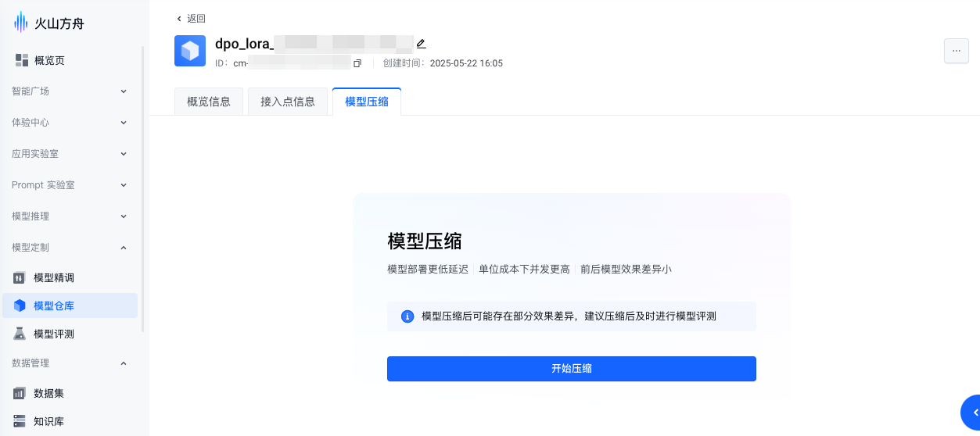Open the more options ellipsis button
Viewport: 980px width, 436px height.
957,51
